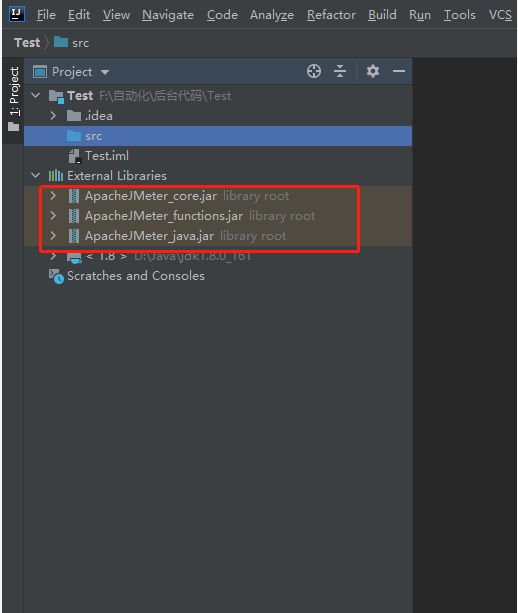Select ApacheJMeter_java.jar in the tree
Viewport: 518px width, 613px height.
(149, 236)
